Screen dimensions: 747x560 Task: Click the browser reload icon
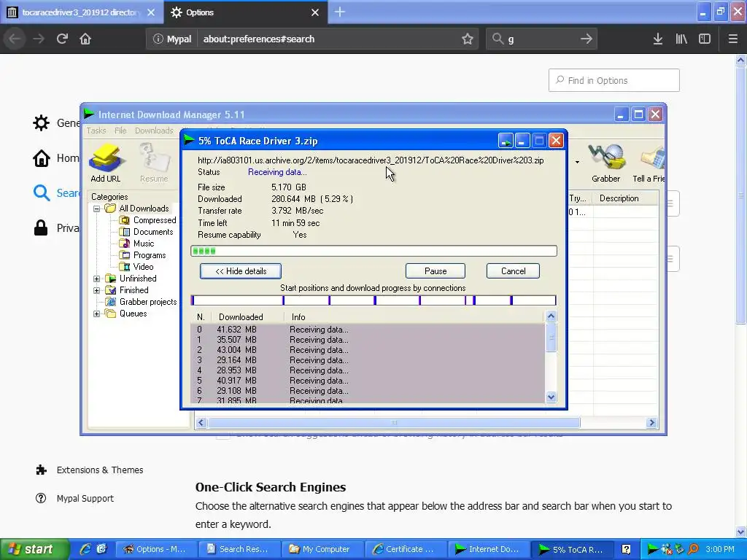[x=62, y=39]
